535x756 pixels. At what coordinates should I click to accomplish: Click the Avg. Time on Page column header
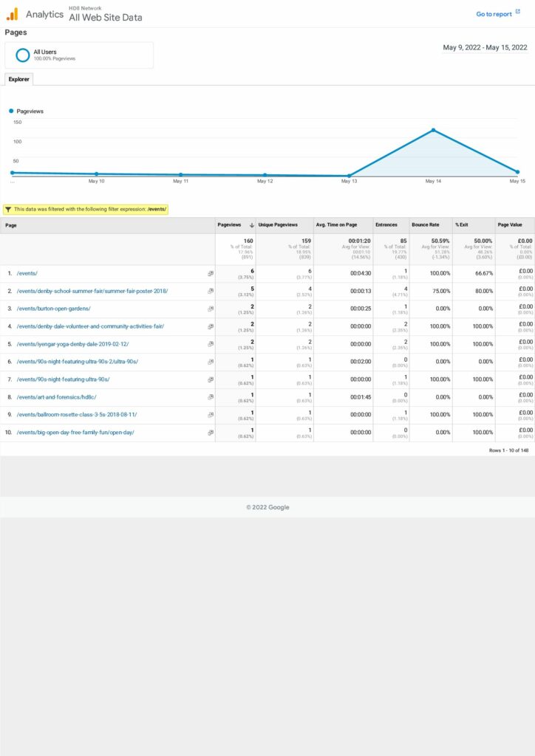[336, 224]
